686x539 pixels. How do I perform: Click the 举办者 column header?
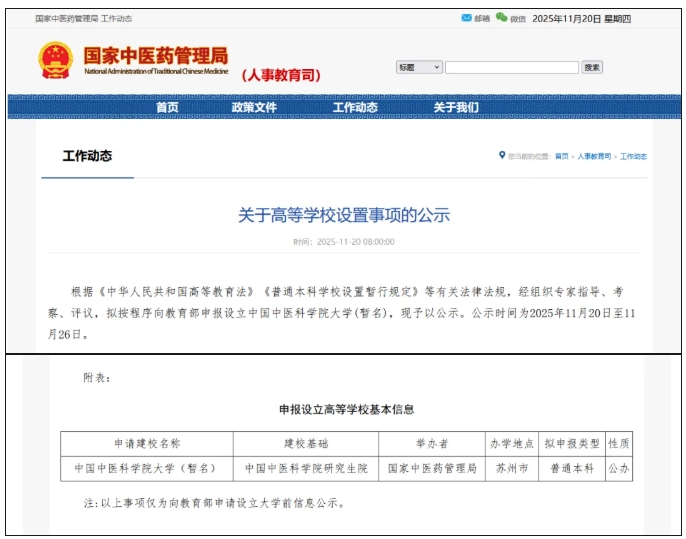432,444
